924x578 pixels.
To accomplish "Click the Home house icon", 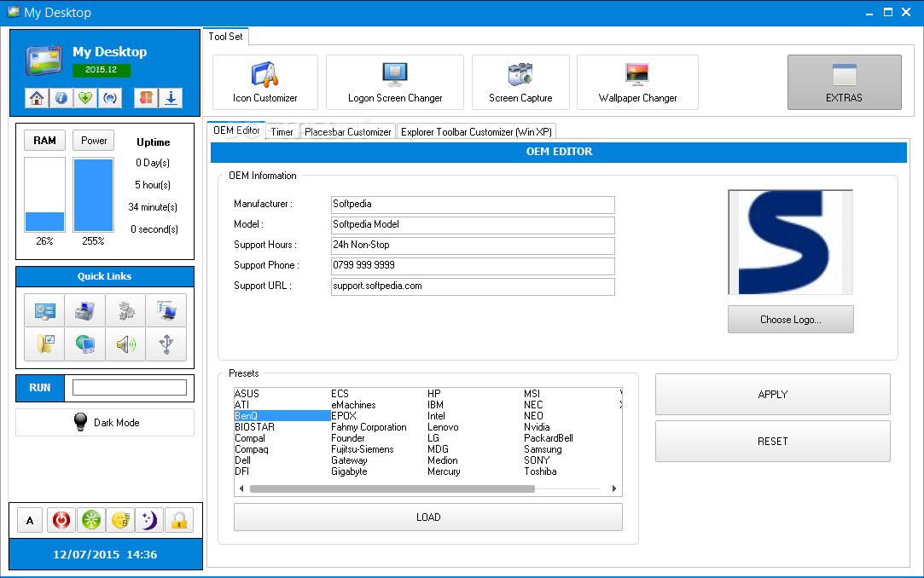I will click(37, 98).
